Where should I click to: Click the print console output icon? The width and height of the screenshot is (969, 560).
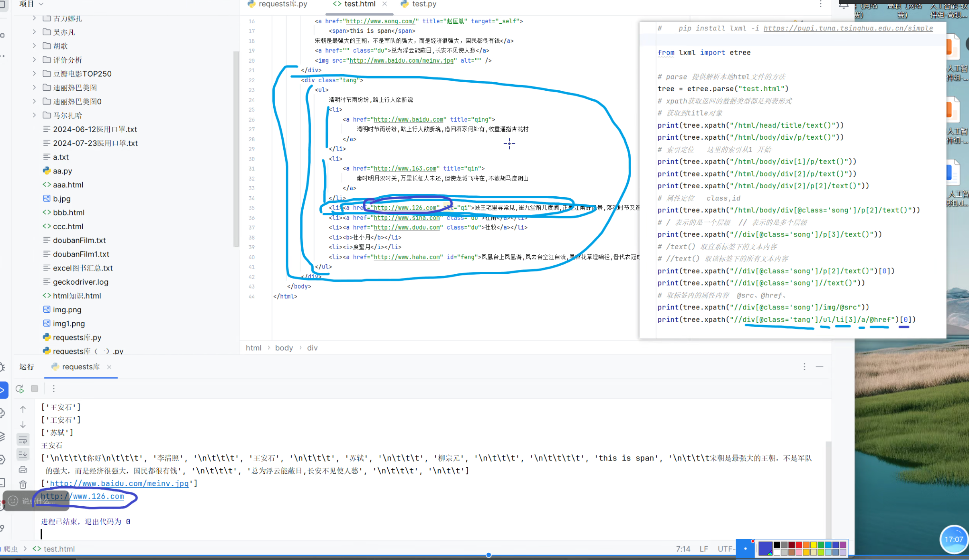23,470
